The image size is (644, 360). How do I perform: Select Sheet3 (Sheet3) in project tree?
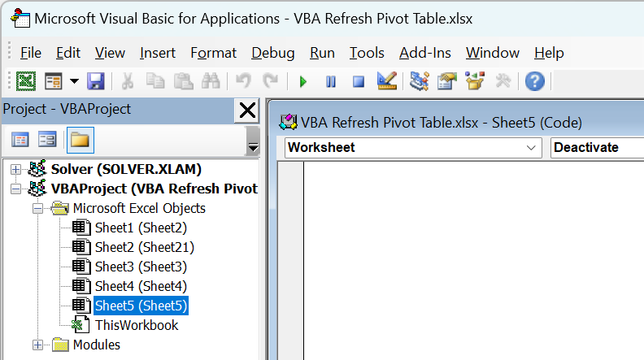[141, 267]
